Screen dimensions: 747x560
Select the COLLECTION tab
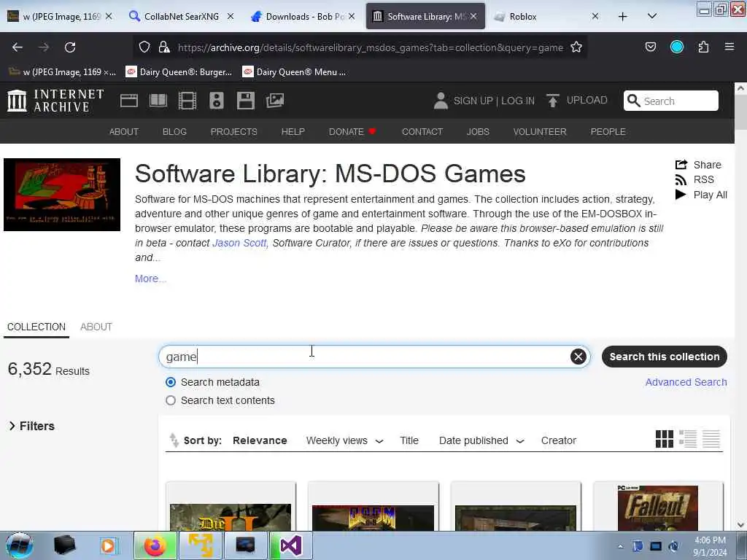(36, 327)
